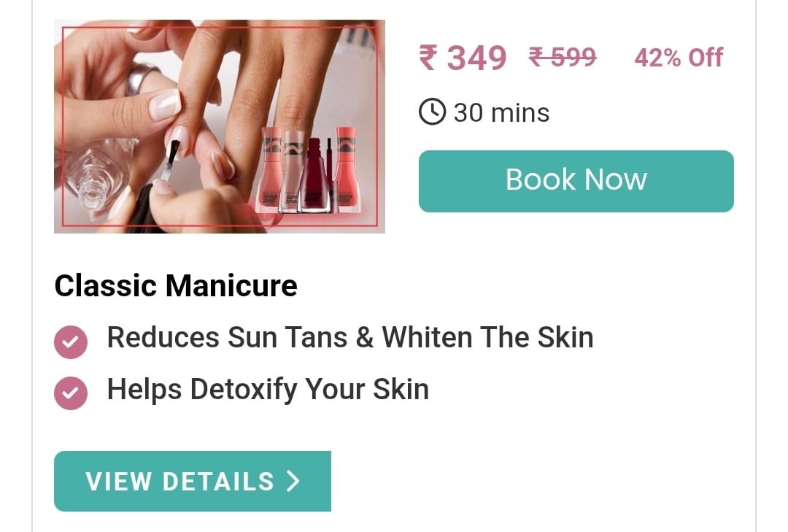788x532 pixels.
Task: Click the ₹ 349 discounted price
Action: [463, 58]
